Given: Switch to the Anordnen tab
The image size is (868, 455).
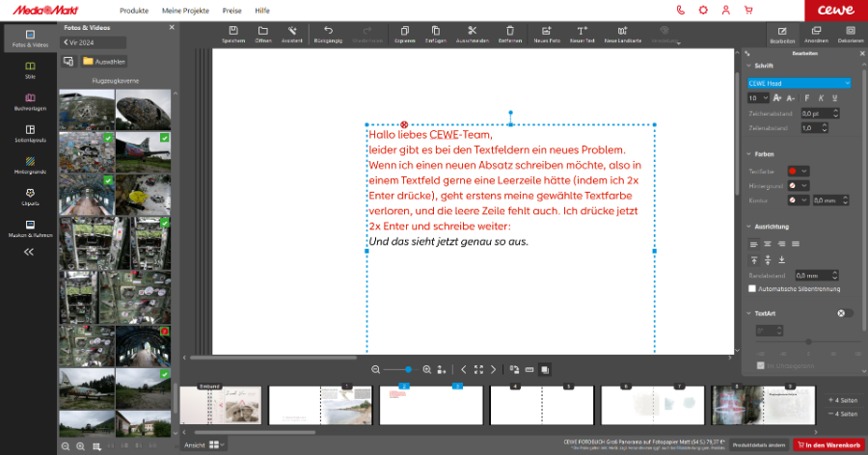Looking at the screenshot, I should [x=816, y=36].
